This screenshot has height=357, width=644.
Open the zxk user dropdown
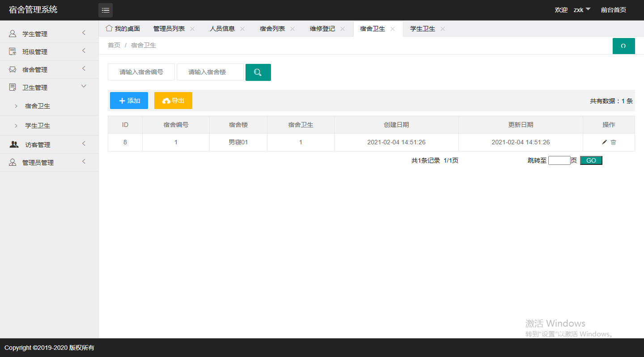coord(582,10)
